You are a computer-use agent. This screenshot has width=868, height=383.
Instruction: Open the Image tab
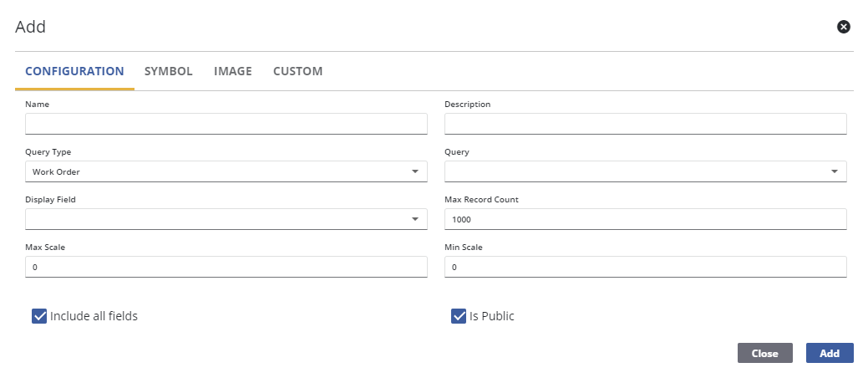pyautogui.click(x=232, y=71)
